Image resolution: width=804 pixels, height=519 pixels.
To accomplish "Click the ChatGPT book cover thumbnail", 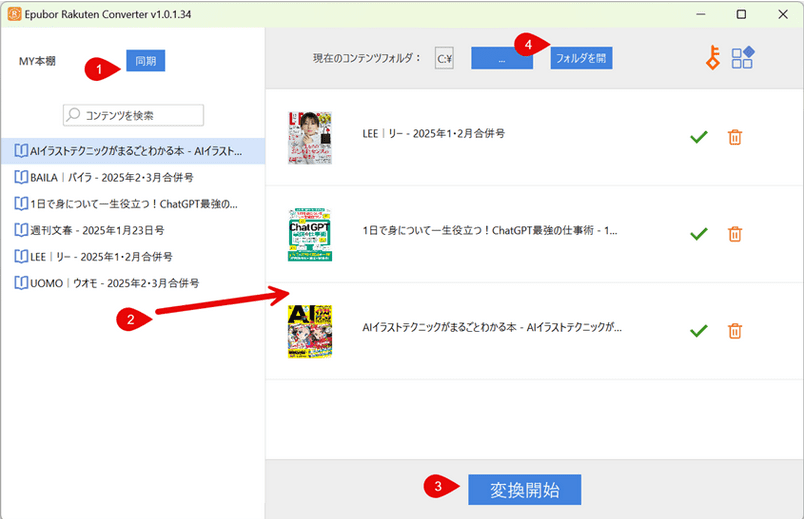I will [310, 234].
